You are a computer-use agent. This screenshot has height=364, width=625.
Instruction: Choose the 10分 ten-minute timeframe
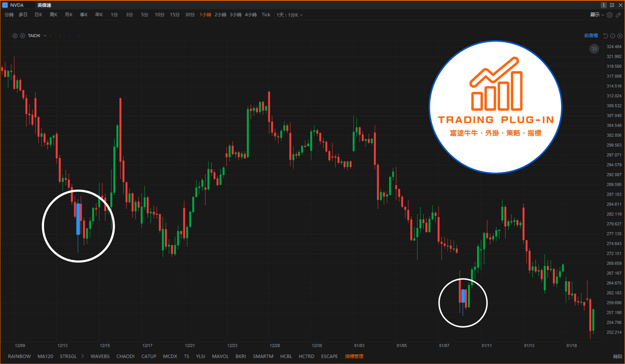[160, 15]
